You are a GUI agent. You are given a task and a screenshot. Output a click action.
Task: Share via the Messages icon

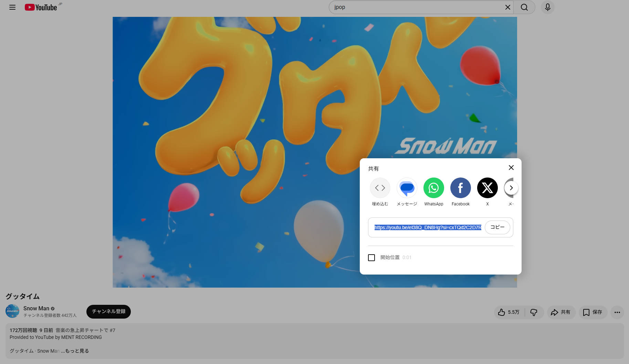coord(407,188)
